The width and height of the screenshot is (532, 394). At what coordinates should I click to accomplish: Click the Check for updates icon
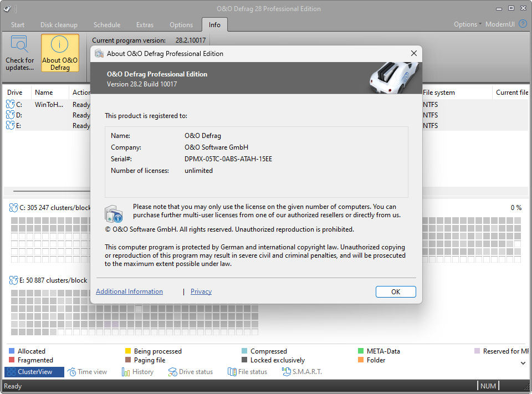19,44
